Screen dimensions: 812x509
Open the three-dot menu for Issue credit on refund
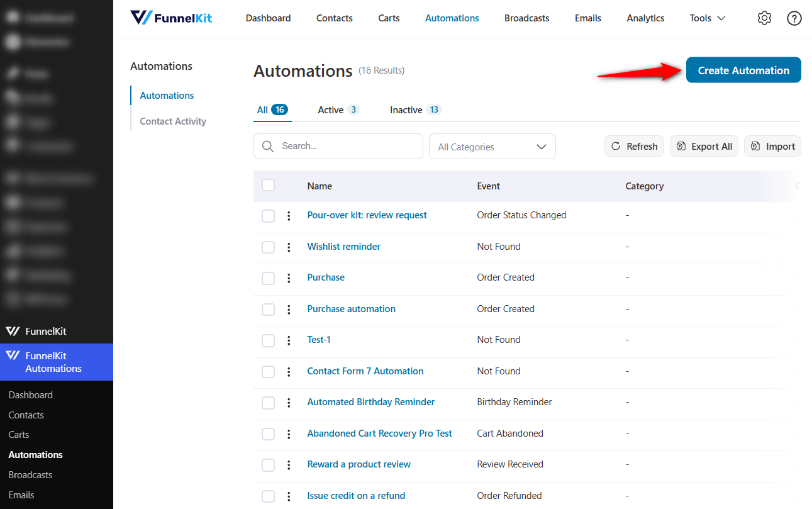click(x=289, y=496)
